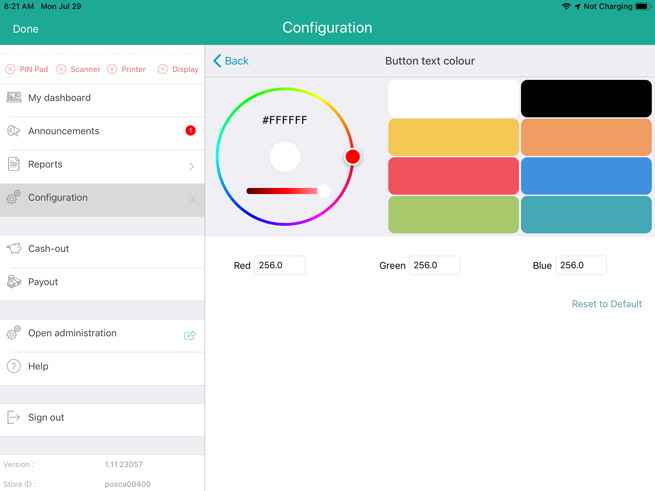Pick the teal colour swatch
Screen dimensions: 655x491
(586, 214)
